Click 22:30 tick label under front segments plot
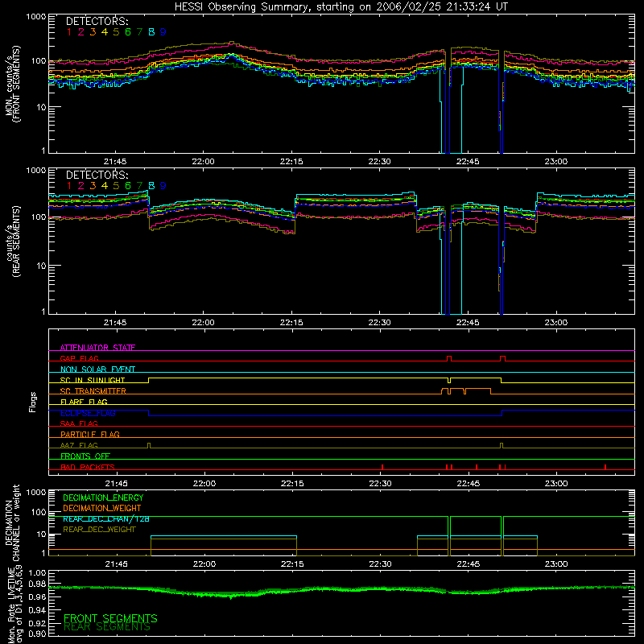 379,162
